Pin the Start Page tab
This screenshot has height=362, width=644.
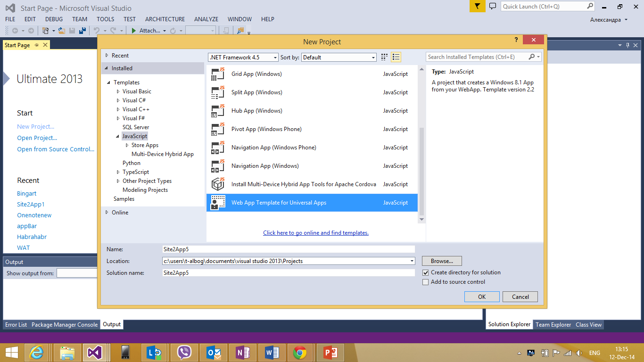tap(36, 45)
